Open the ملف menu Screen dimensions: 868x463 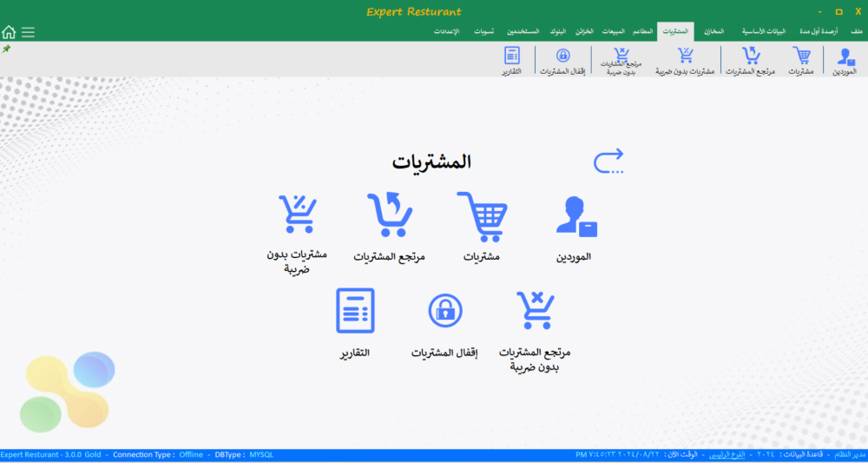(856, 31)
